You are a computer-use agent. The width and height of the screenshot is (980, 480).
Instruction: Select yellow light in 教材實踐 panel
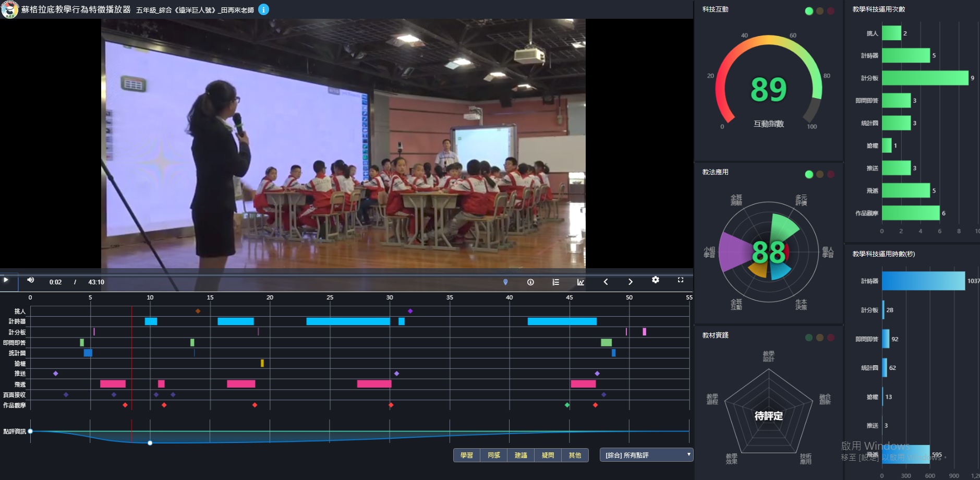coord(820,338)
